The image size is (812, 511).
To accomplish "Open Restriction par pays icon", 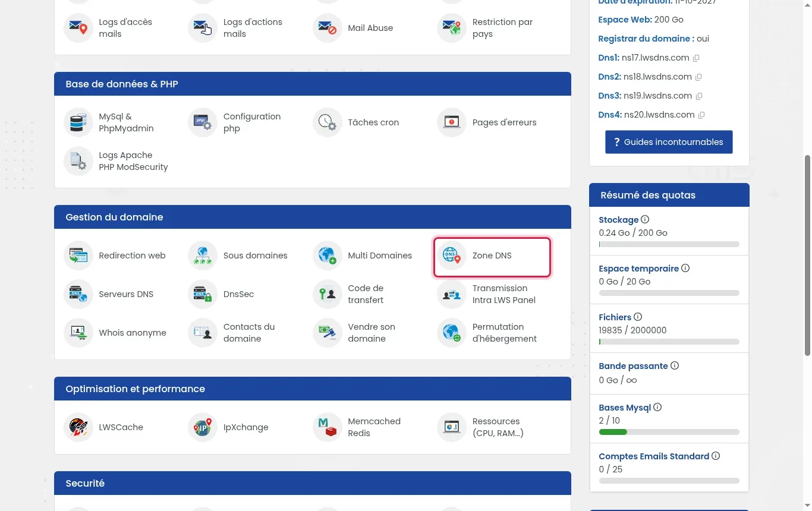I will pos(452,28).
